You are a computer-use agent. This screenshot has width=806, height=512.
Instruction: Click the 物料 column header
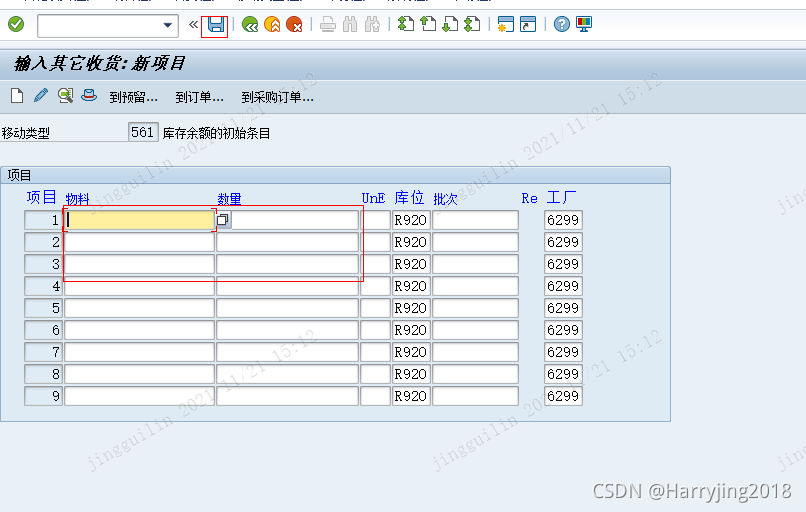78,199
